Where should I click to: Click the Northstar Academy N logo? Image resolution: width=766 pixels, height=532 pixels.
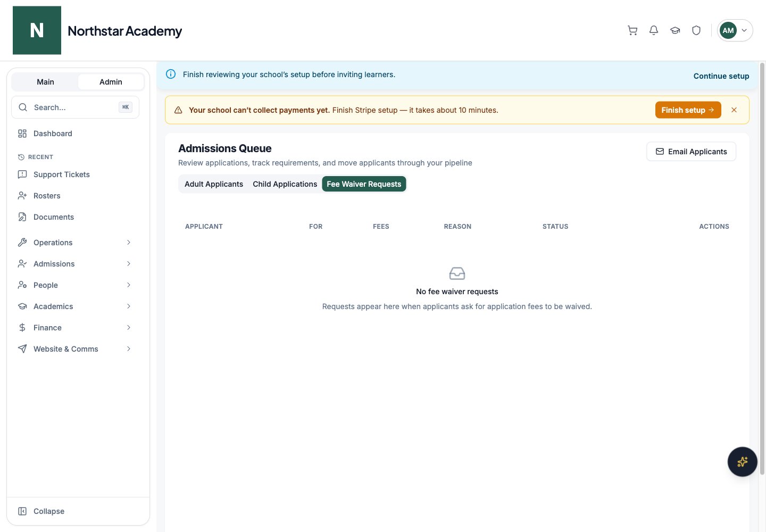pos(37,30)
